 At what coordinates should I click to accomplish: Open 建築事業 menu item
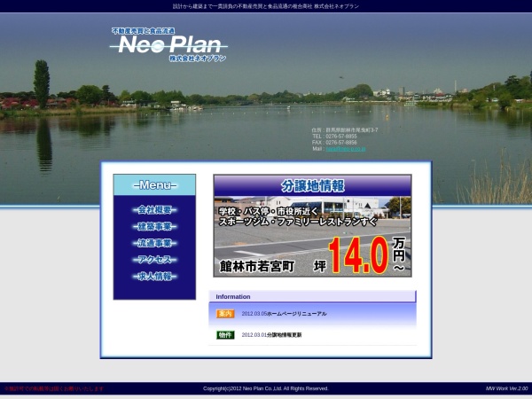pyautogui.click(x=154, y=226)
